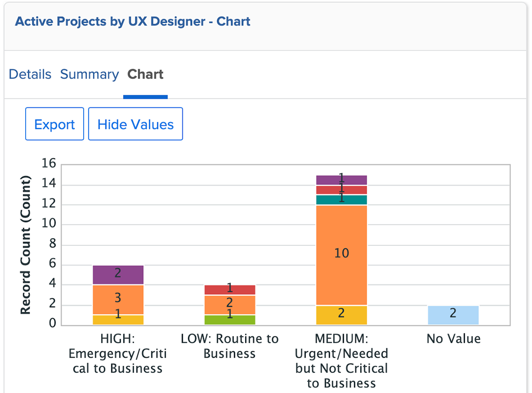Switch to the Details tab
Viewport: 532px width, 393px height.
pos(30,75)
